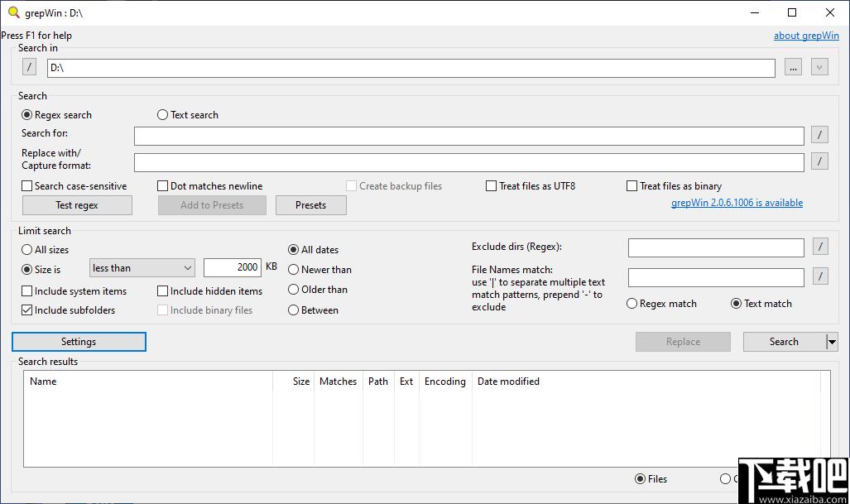Sort results by Size column header
Screen dimensions: 850x504
pos(293,382)
